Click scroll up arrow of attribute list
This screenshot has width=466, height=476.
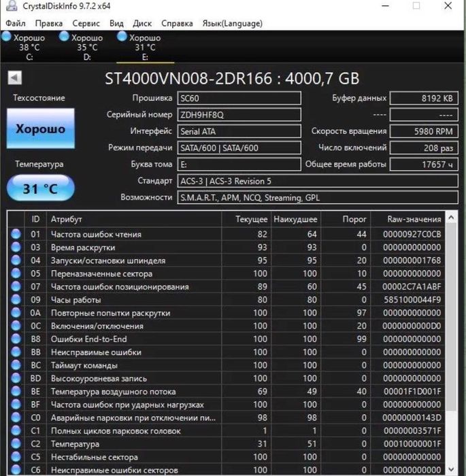tap(451, 218)
